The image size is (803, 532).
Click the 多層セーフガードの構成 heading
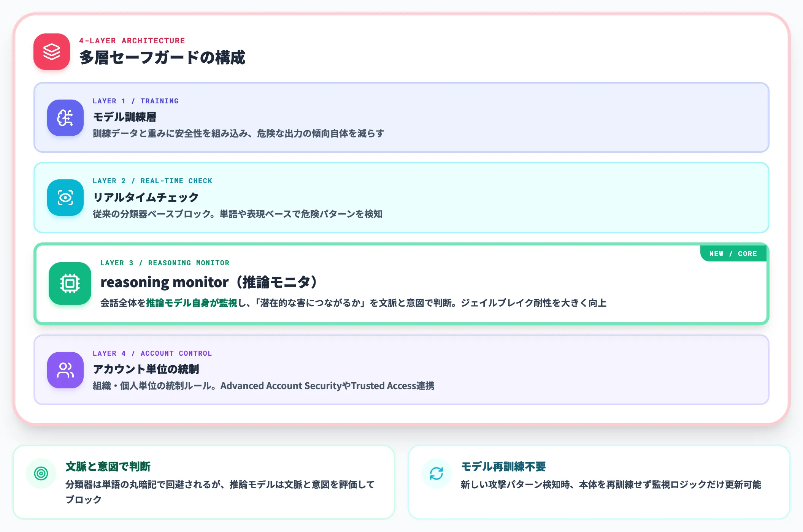[162, 58]
